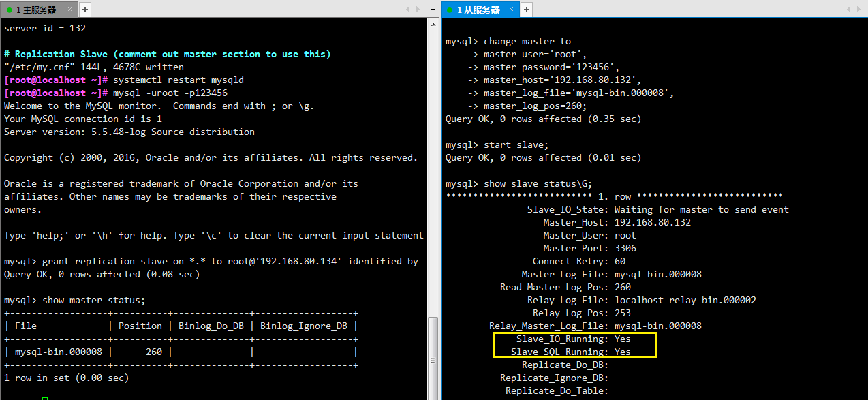Click 'mysql-bin.000008' cell in master status table
Viewport: 868px width, 400px height.
point(59,352)
